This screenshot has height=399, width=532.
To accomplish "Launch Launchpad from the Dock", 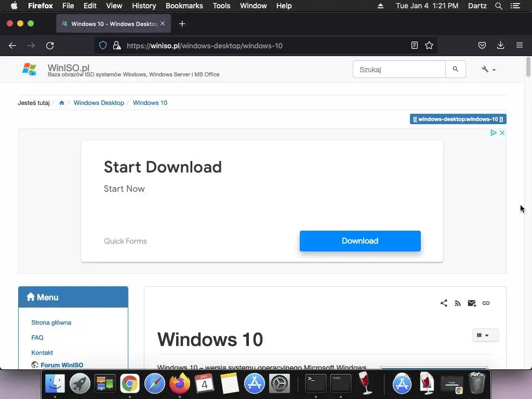I will pos(79,383).
